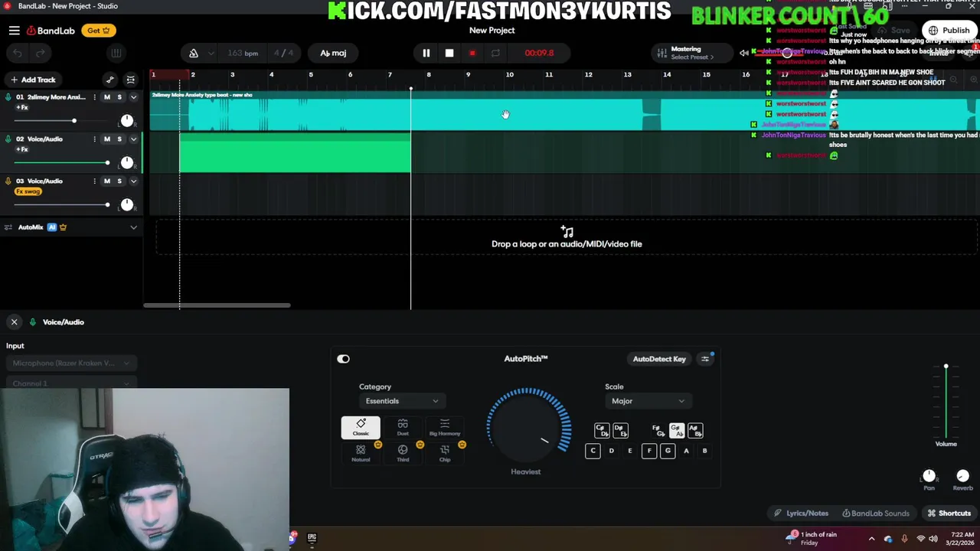Click the 163 bpm tempo field
The height and width of the screenshot is (551, 980).
[x=243, y=54]
